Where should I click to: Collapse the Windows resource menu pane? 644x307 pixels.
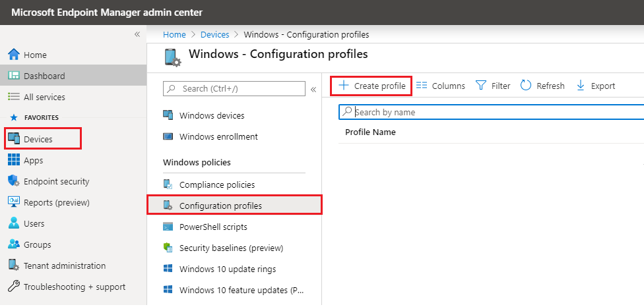tap(313, 88)
